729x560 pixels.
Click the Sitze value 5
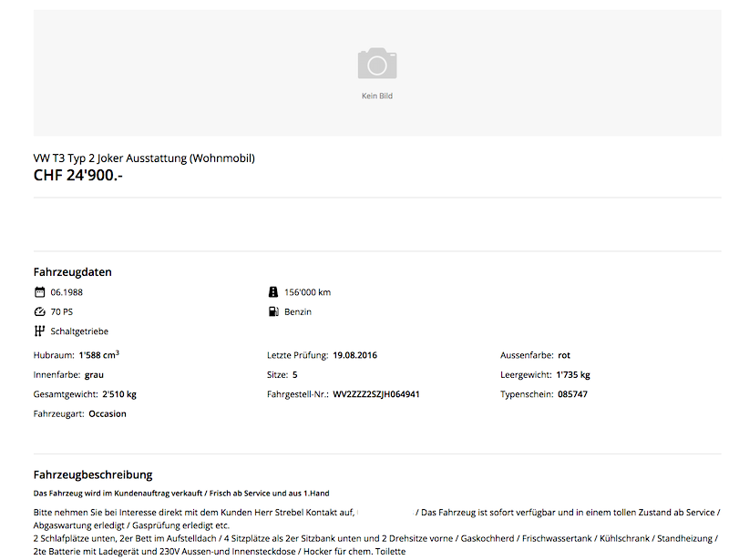point(294,375)
